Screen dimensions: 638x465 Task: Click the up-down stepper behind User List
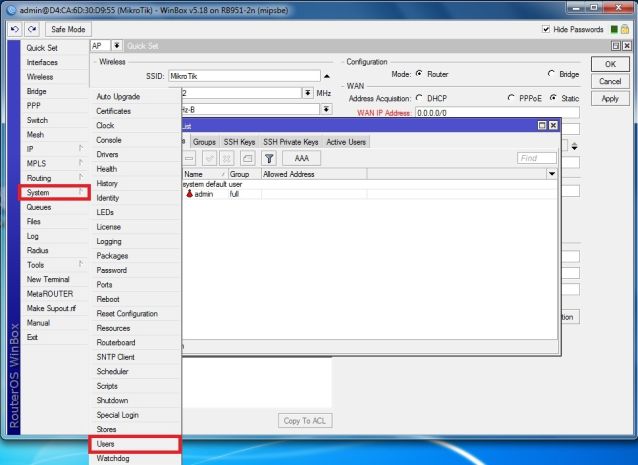[x=574, y=146]
